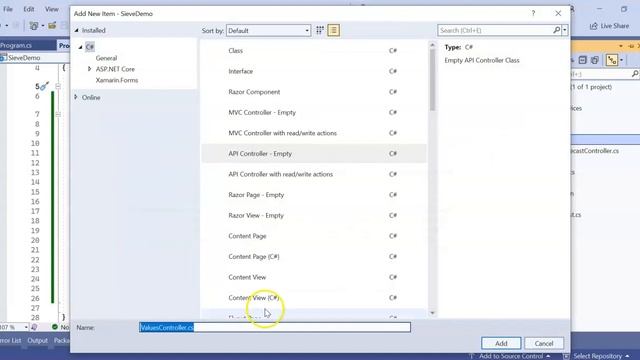Select the Content View template
This screenshot has width=640, height=360.
(x=314, y=277)
